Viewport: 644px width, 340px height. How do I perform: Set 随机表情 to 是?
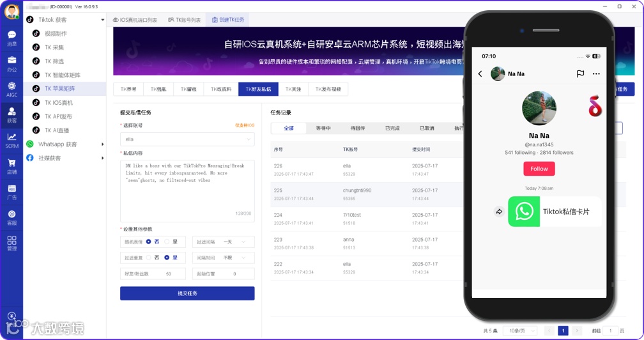167,242
